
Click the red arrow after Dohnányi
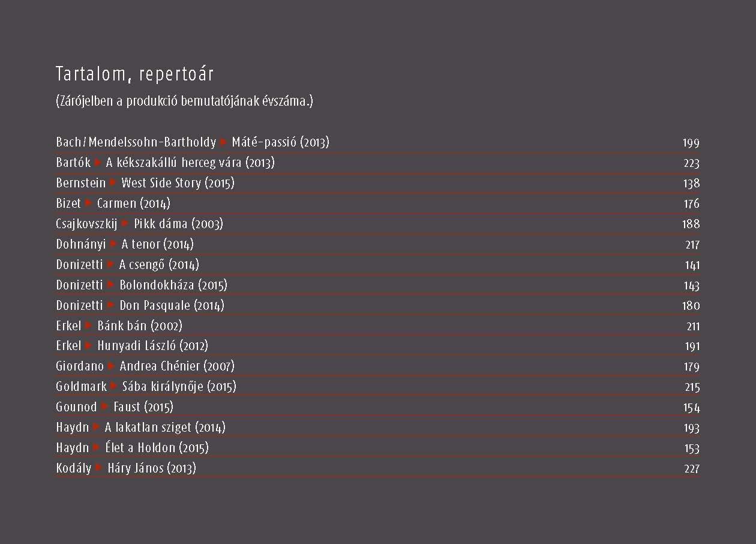(114, 244)
